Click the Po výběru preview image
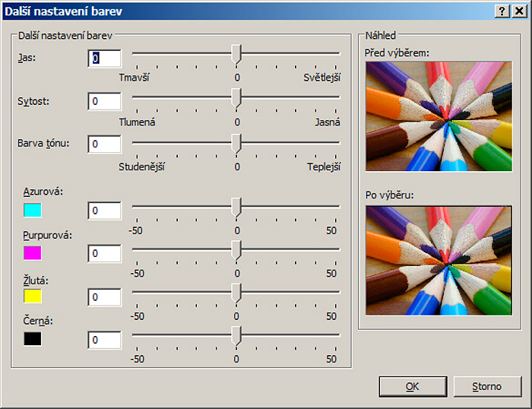This screenshot has width=532, height=409. pyautogui.click(x=439, y=260)
